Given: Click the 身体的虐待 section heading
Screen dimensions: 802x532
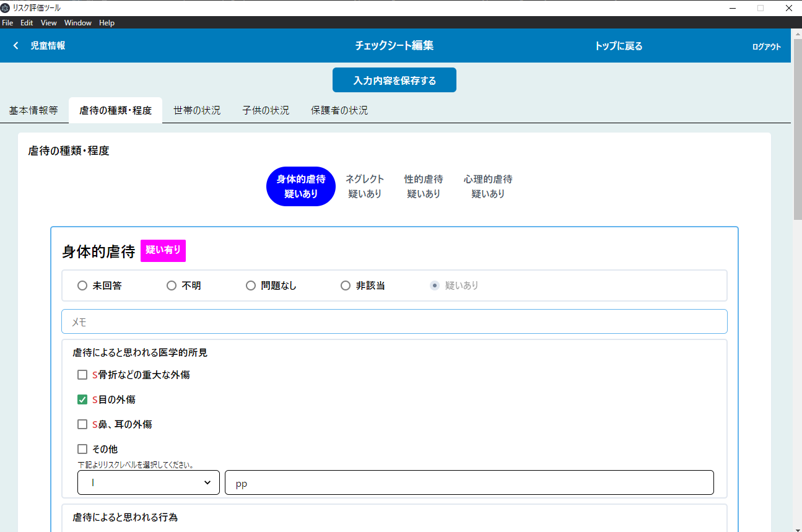Looking at the screenshot, I should coord(98,251).
